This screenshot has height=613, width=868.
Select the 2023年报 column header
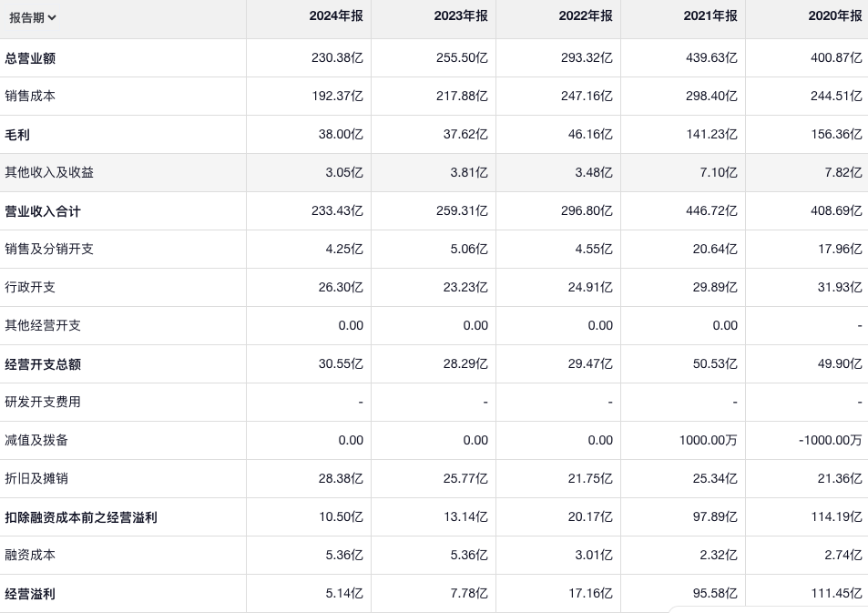click(x=461, y=16)
